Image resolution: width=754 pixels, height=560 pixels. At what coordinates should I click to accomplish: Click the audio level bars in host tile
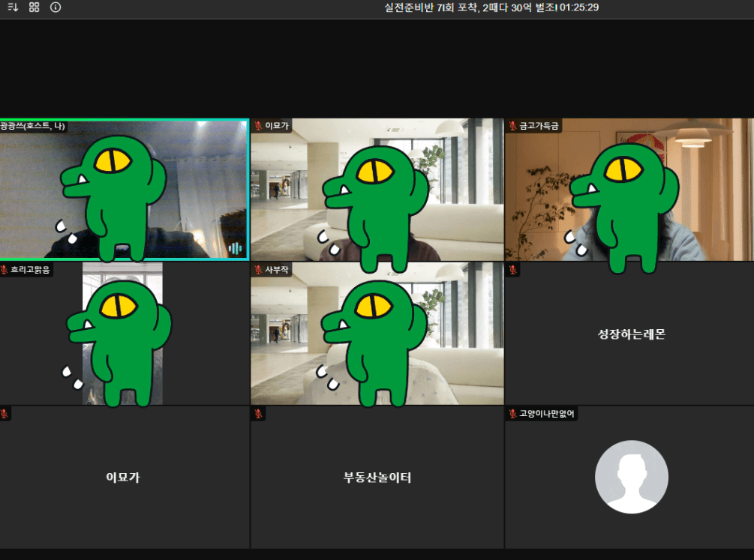click(235, 248)
